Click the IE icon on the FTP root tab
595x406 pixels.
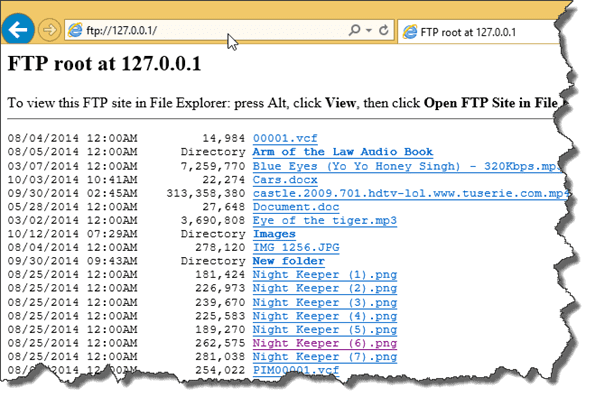pos(410,32)
